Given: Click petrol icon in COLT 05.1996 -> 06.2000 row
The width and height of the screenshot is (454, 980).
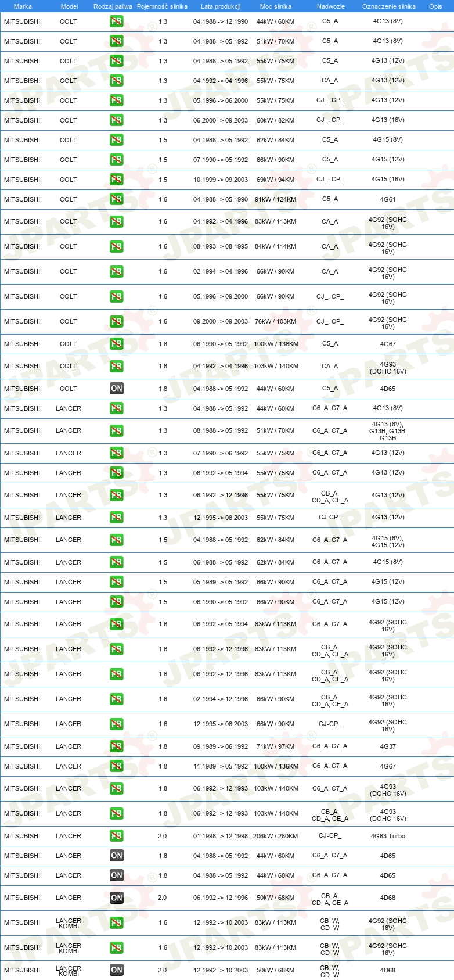Looking at the screenshot, I should 116,100.
